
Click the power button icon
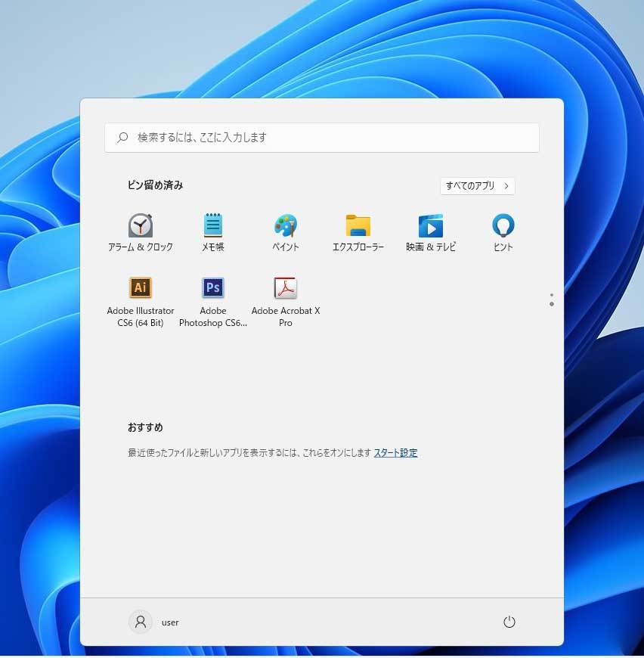point(509,622)
